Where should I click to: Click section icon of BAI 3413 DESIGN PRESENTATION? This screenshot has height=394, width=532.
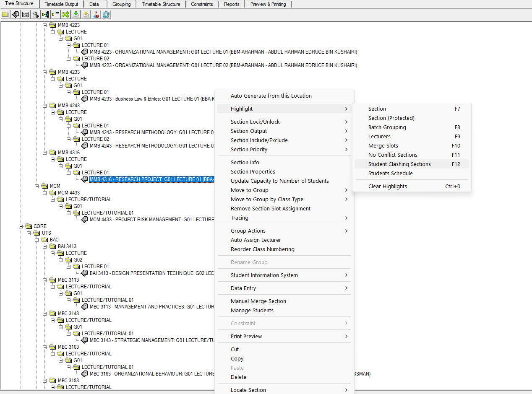click(84, 273)
